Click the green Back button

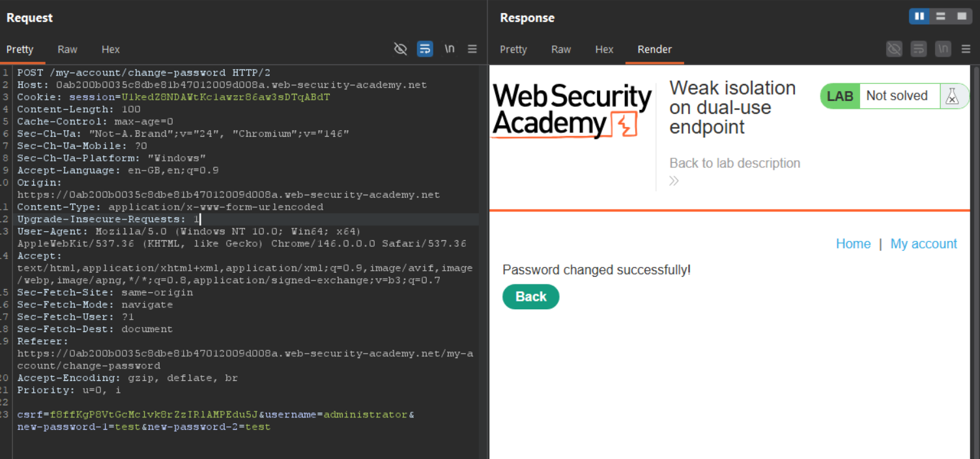click(x=530, y=297)
